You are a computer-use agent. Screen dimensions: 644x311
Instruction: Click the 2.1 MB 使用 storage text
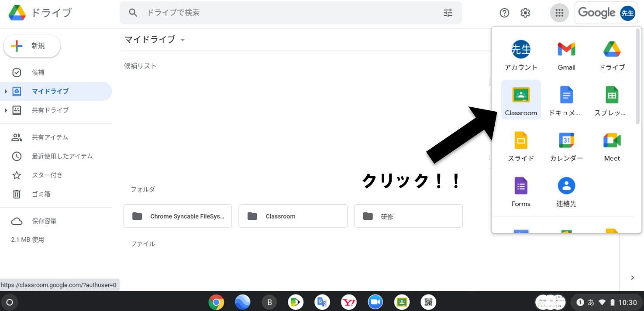[28, 239]
